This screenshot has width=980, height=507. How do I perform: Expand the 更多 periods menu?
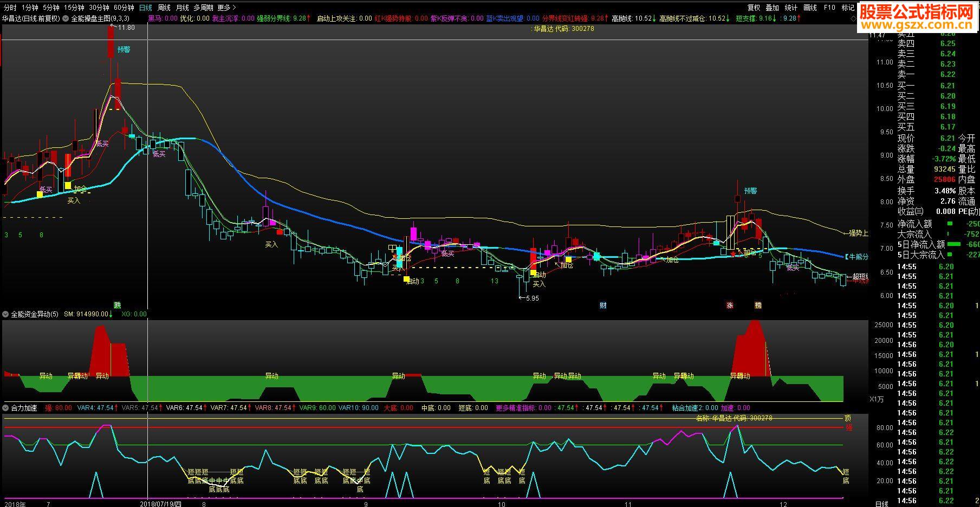(x=226, y=8)
